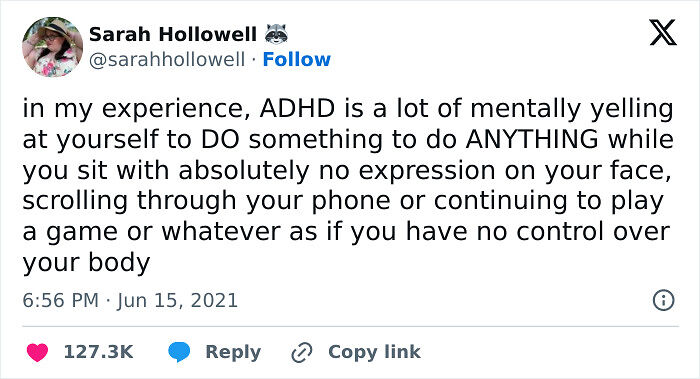Click the Reply label
The width and height of the screenshot is (700, 379).
pos(233,352)
